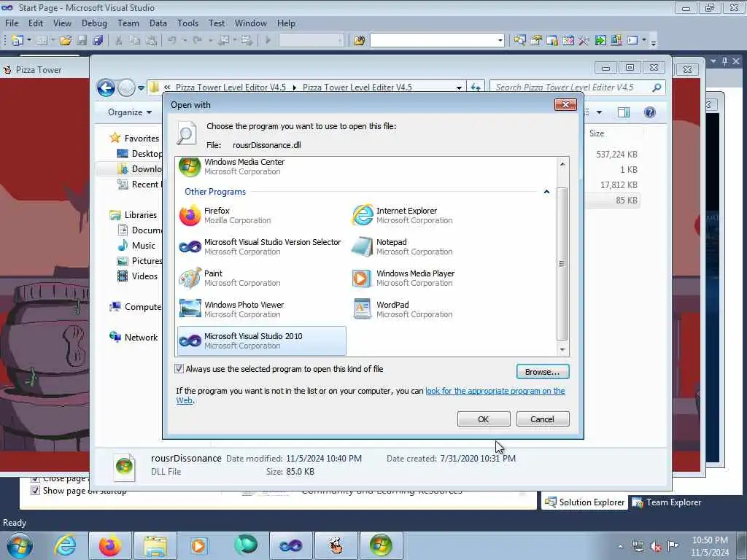The image size is (747, 560).
Task: Open Videos library in navigation pane
Action: (x=144, y=276)
